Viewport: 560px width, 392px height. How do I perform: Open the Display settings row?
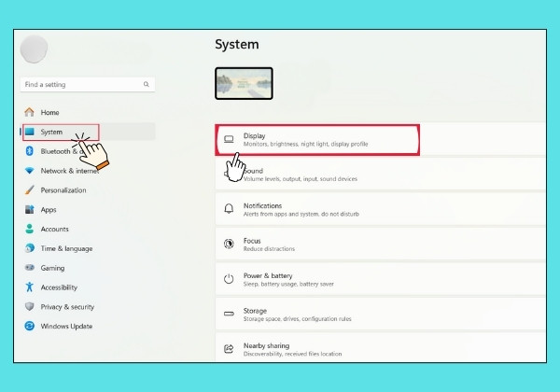pos(317,140)
